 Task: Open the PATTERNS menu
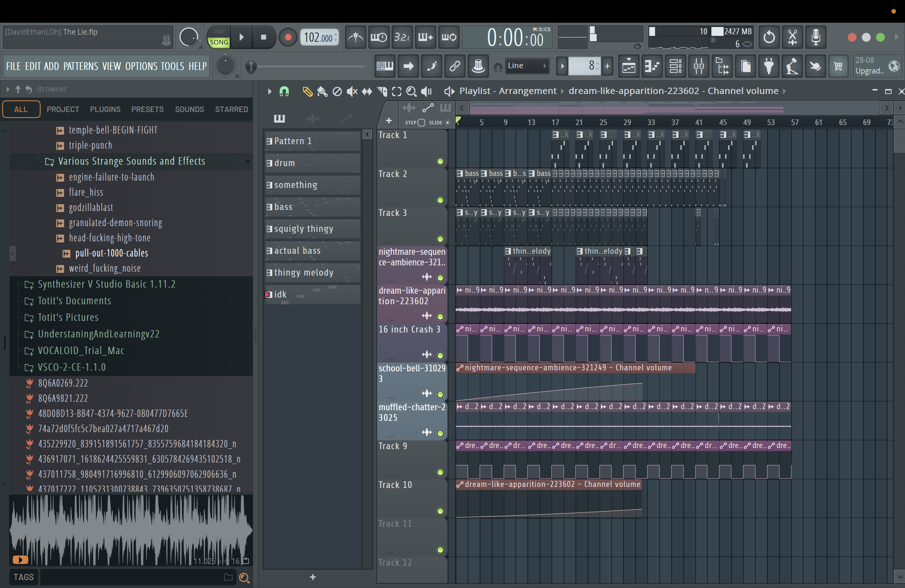click(x=81, y=66)
